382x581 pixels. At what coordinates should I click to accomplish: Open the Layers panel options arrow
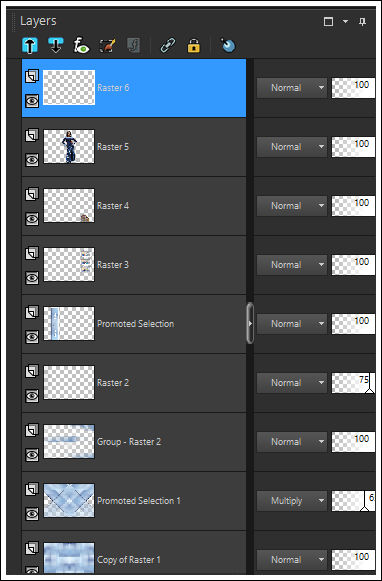click(x=345, y=22)
